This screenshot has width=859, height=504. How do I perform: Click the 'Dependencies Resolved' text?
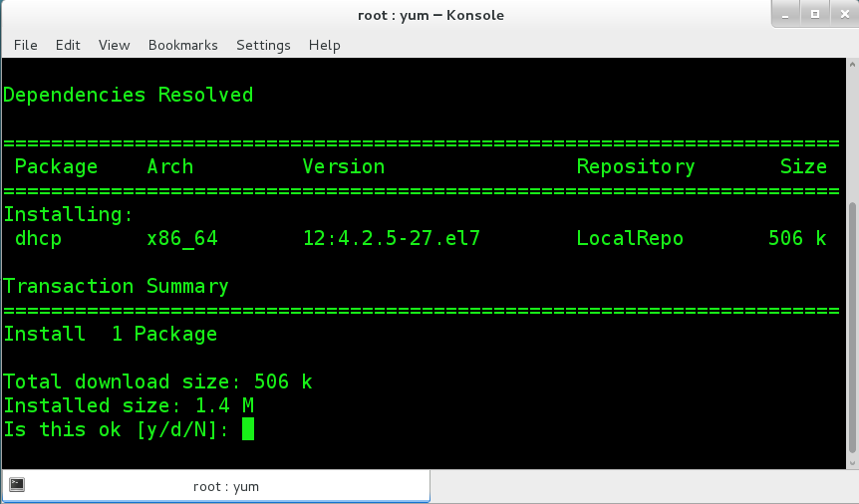129,95
